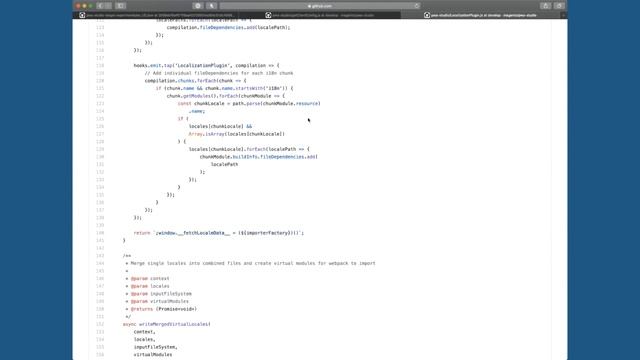Click 'Array.isArray(locales[chunkLocale])' code
Screen dimensions: 640x360
tap(237, 134)
